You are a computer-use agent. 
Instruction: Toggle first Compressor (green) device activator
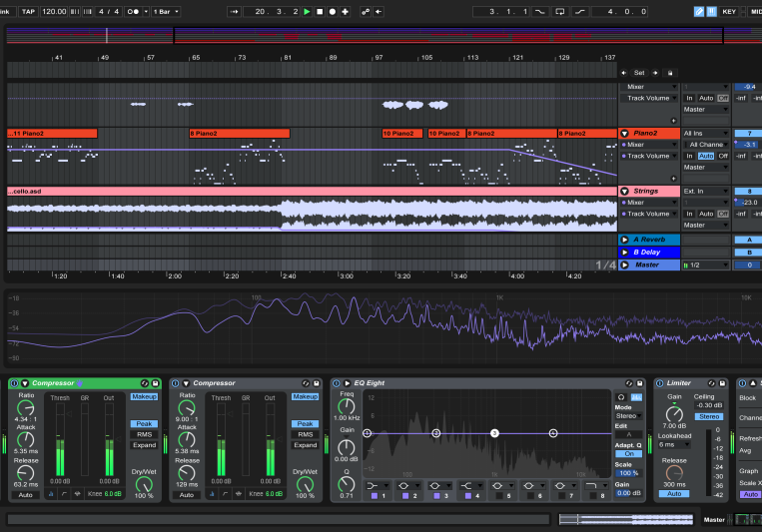pos(15,383)
